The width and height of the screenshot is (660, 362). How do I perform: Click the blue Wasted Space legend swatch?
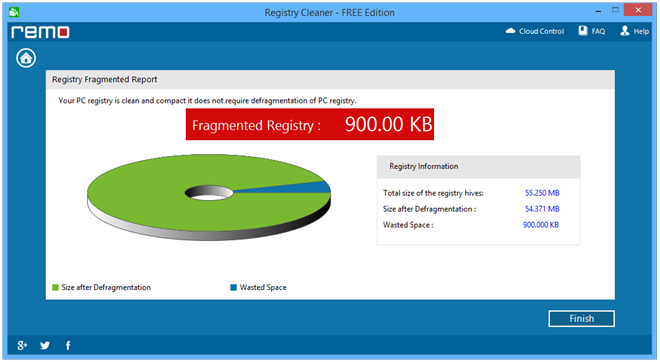point(234,287)
